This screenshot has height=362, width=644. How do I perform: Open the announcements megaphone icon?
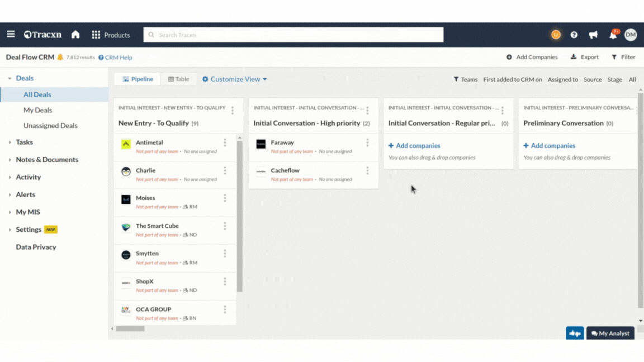coord(593,35)
